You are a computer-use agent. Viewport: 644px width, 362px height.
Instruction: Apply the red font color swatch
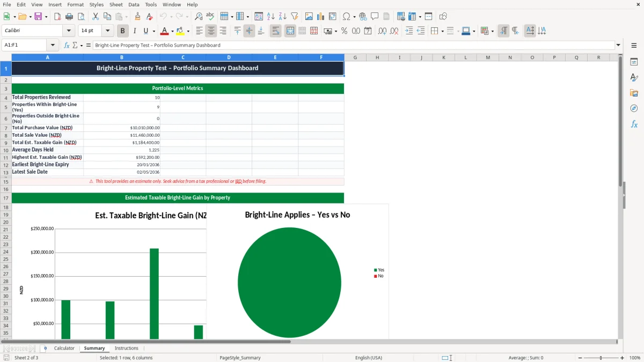164,31
